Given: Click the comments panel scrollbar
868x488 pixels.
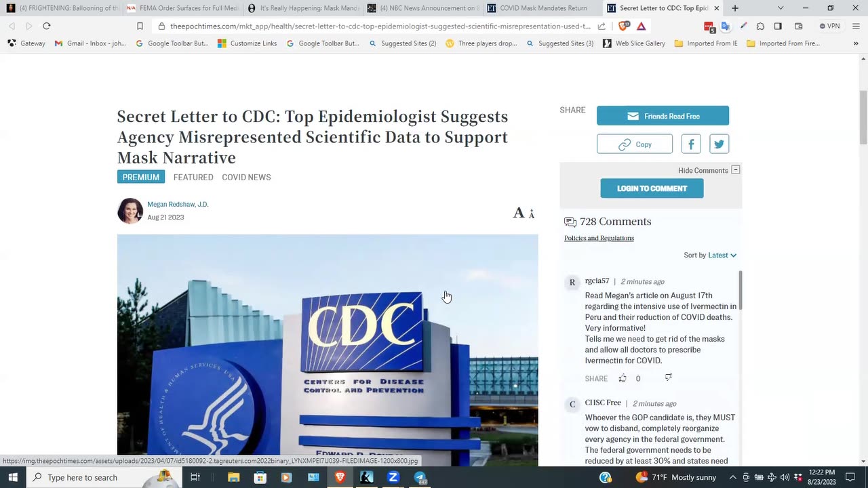Looking at the screenshot, I should pyautogui.click(x=740, y=290).
